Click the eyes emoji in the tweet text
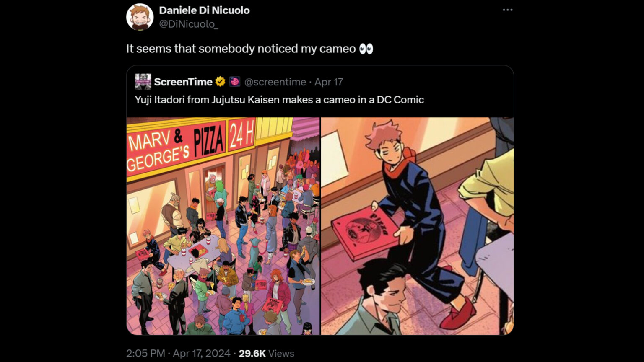Viewport: 644px width, 362px height. 366,49
